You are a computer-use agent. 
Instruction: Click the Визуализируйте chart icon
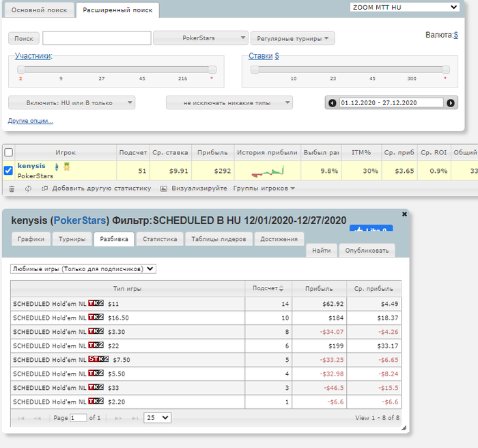[164, 188]
